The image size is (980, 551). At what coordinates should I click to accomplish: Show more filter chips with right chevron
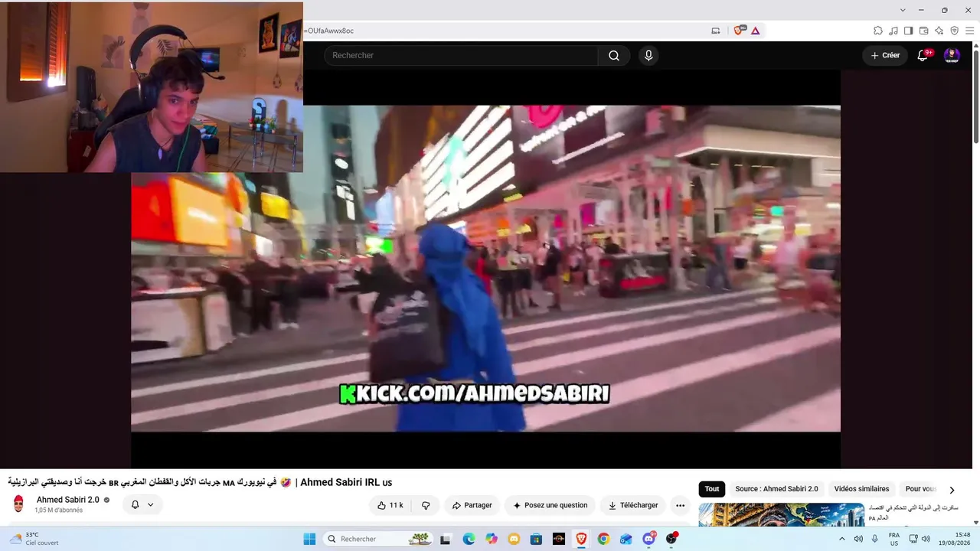pos(952,490)
